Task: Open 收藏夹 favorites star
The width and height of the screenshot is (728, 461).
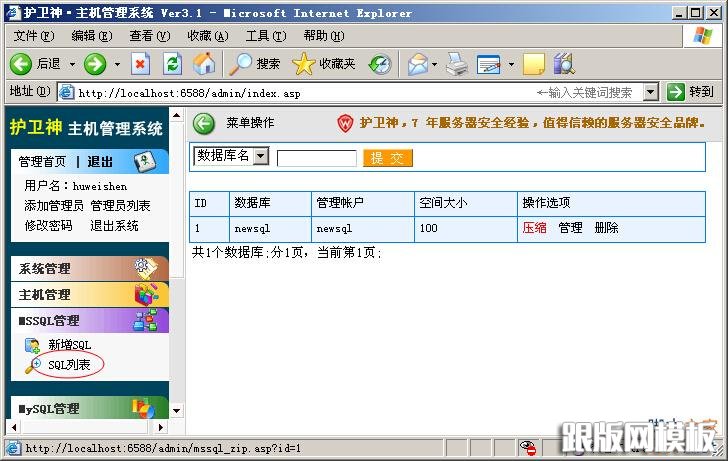Action: 304,64
